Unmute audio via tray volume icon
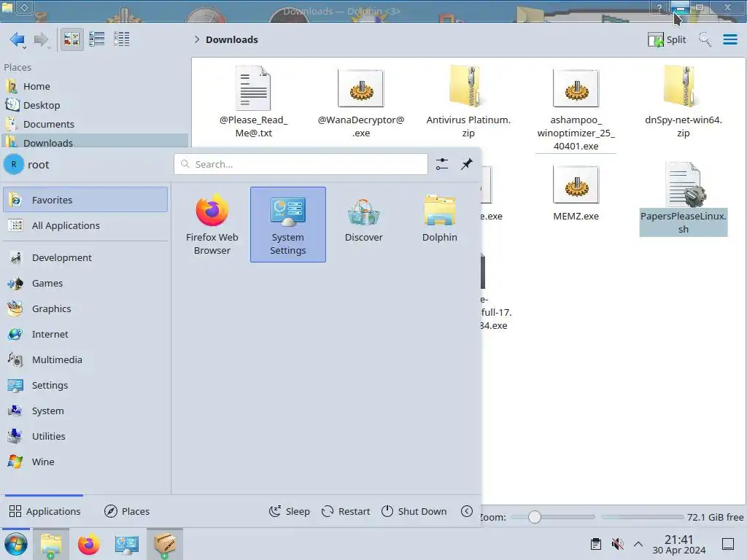The height and width of the screenshot is (560, 747). click(617, 544)
